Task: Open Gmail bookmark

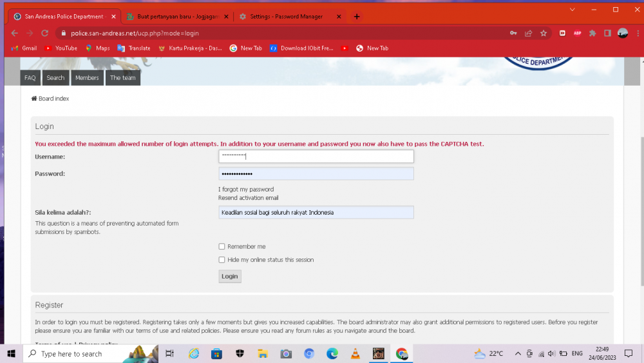Action: pos(24,48)
